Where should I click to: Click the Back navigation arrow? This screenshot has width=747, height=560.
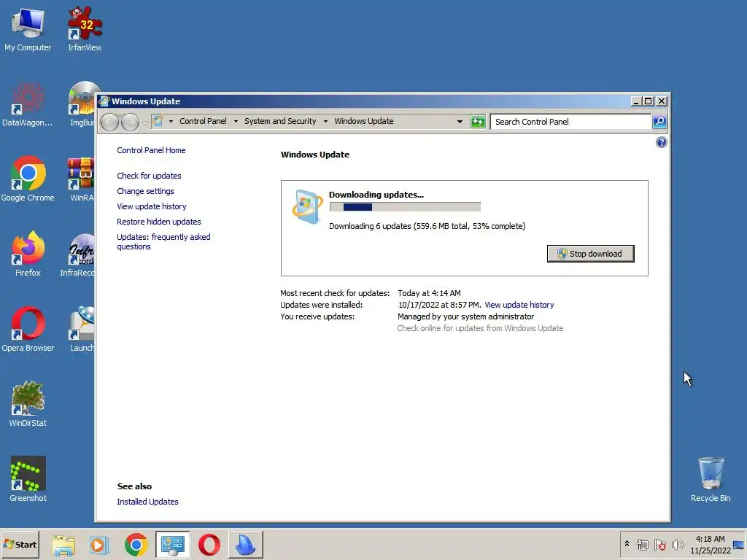[109, 122]
